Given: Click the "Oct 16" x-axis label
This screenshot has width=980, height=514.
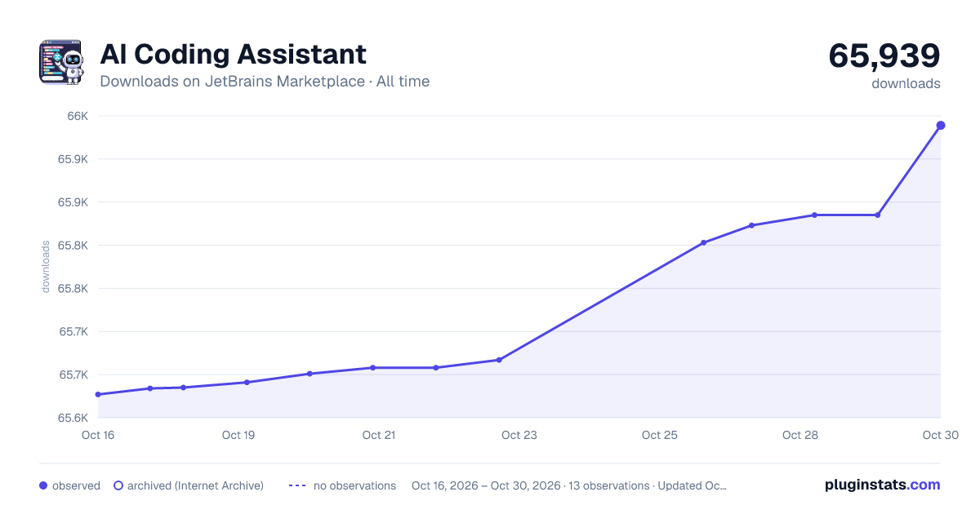Looking at the screenshot, I should click(x=98, y=435).
